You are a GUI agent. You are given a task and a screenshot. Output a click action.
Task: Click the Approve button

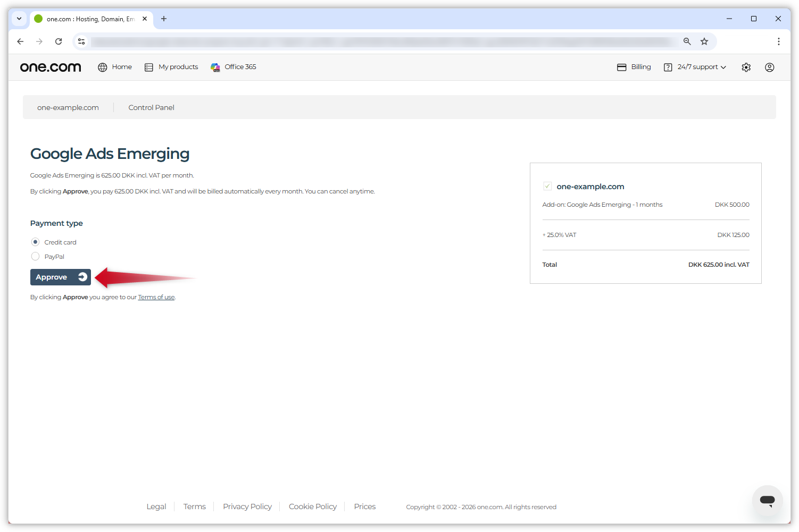coord(61,277)
